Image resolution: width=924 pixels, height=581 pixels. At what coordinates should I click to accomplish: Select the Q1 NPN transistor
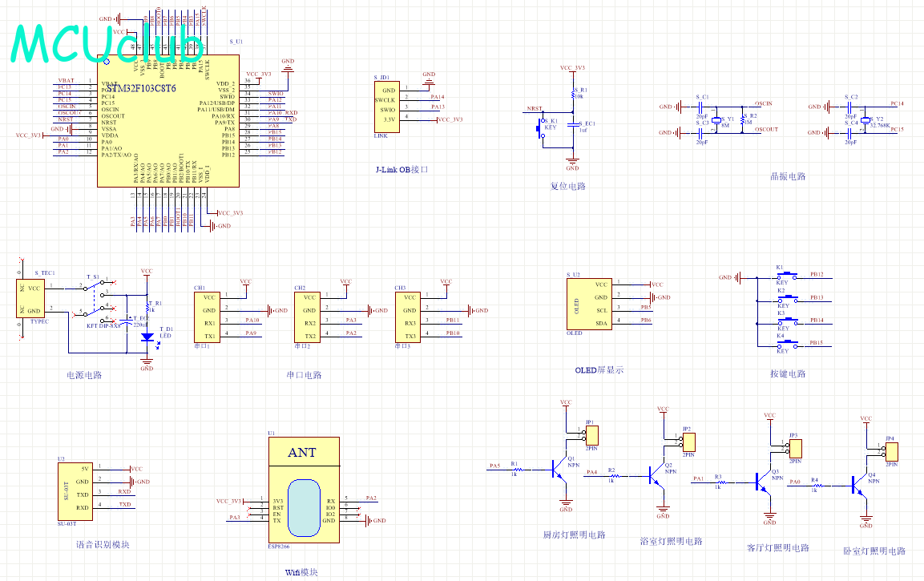pyautogui.click(x=559, y=469)
